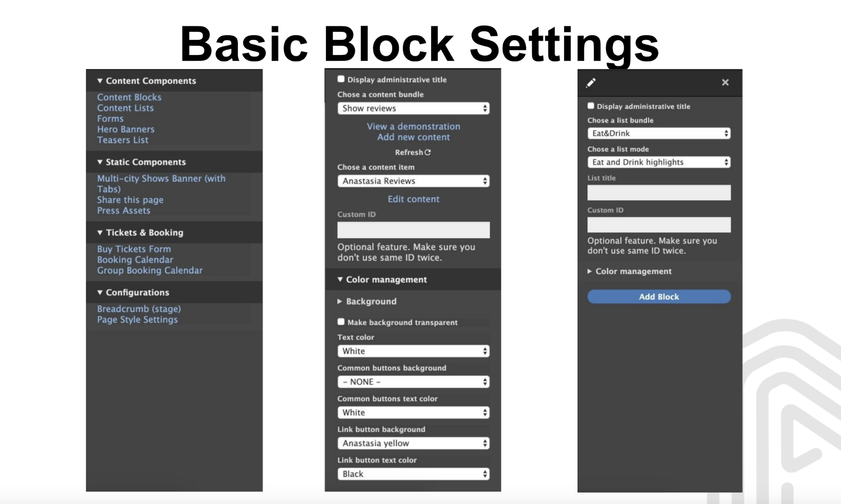This screenshot has width=841, height=504.
Task: Expand Color management in right panel
Action: tap(589, 271)
